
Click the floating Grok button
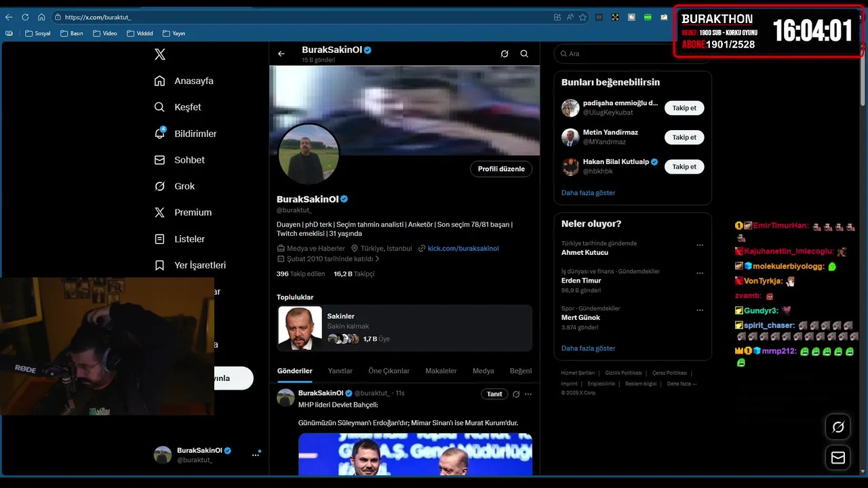click(x=838, y=427)
